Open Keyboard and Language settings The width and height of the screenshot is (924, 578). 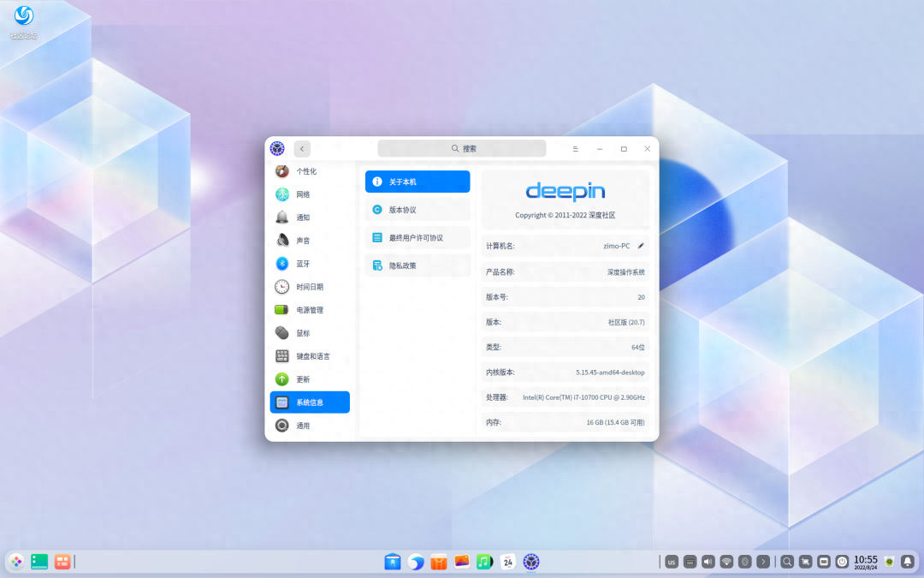tap(308, 355)
